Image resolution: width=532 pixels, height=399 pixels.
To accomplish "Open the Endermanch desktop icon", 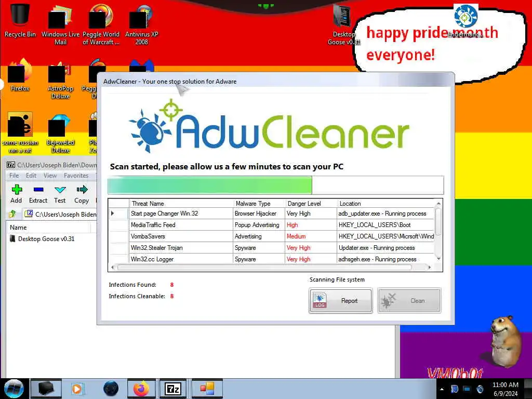I will coord(465,21).
